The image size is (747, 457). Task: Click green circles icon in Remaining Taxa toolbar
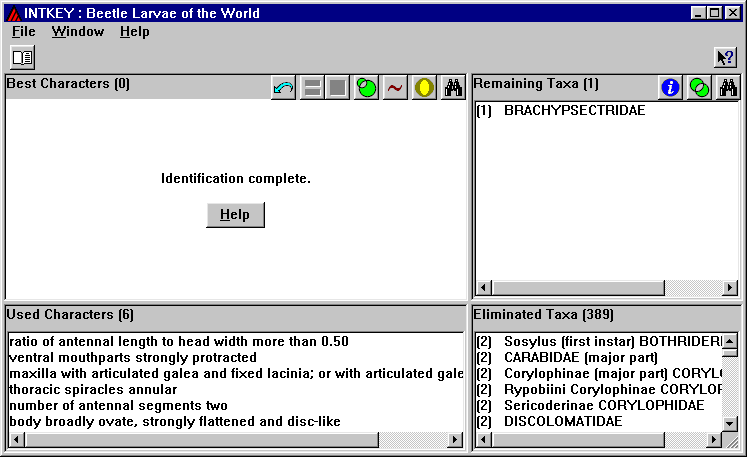699,88
